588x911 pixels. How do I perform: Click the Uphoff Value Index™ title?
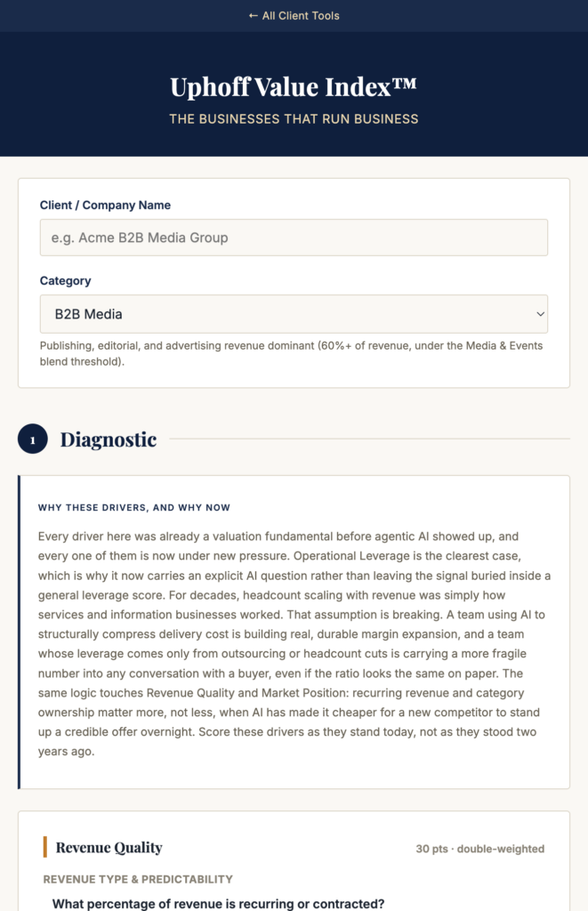coord(294,87)
